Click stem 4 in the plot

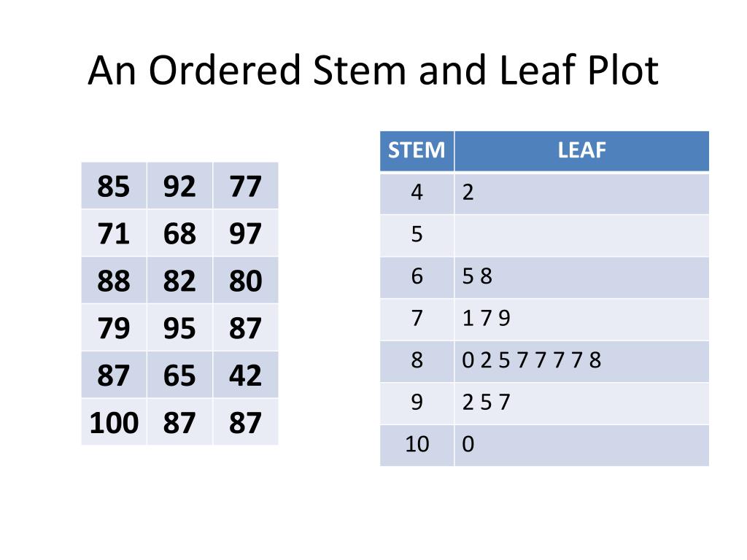(417, 193)
